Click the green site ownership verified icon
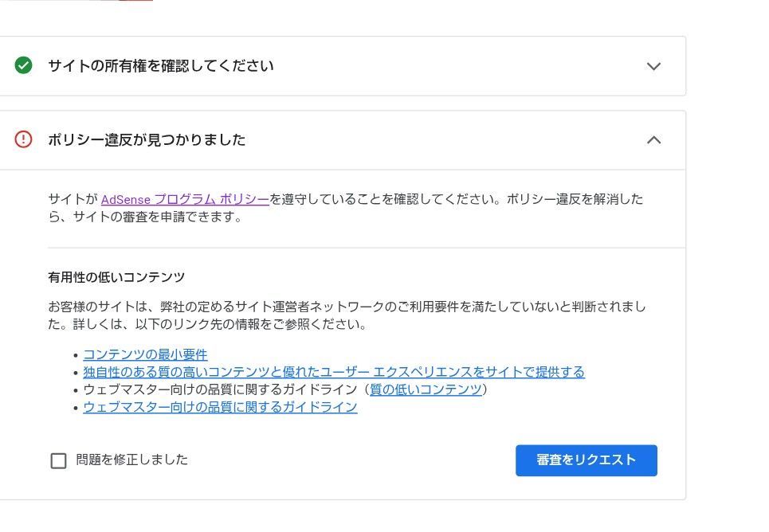 23,66
